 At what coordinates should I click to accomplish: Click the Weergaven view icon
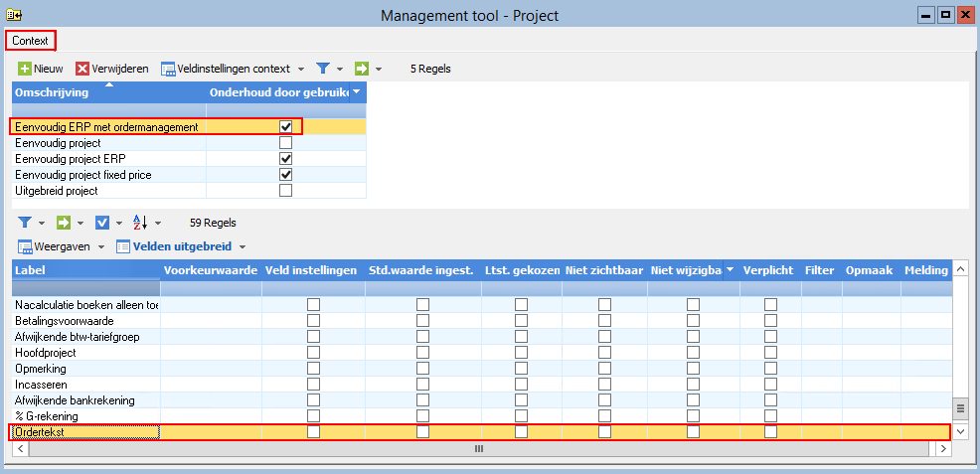tap(25, 246)
